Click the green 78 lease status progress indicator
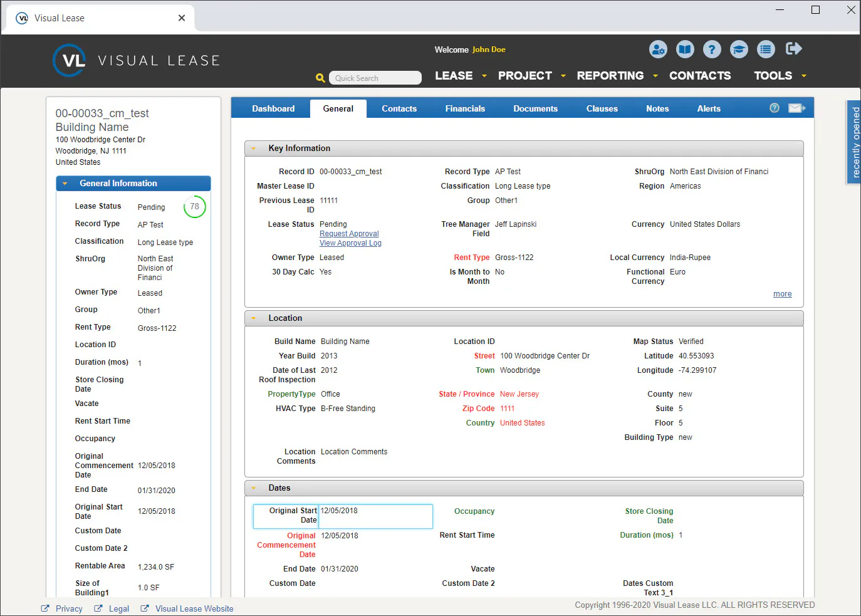The image size is (861, 616). pos(194,206)
